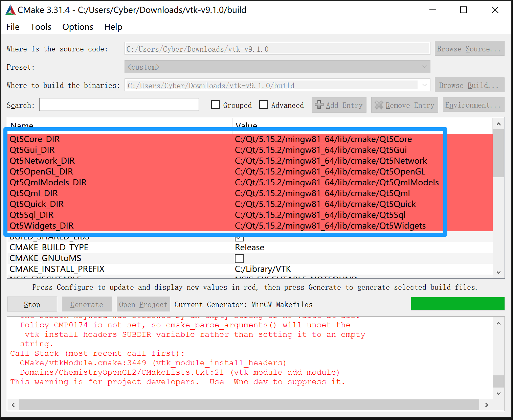Click the Browse Source button
The width and height of the screenshot is (513, 420).
(469, 49)
